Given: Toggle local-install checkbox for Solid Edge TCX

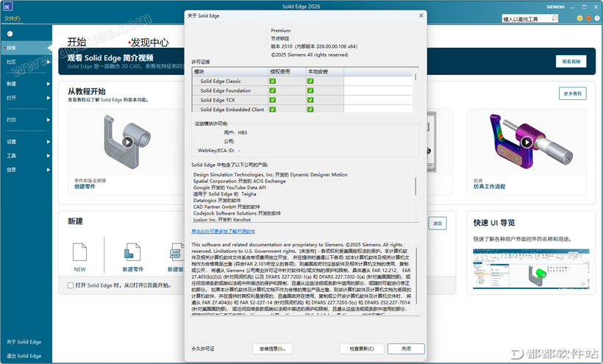Looking at the screenshot, I should 310,100.
